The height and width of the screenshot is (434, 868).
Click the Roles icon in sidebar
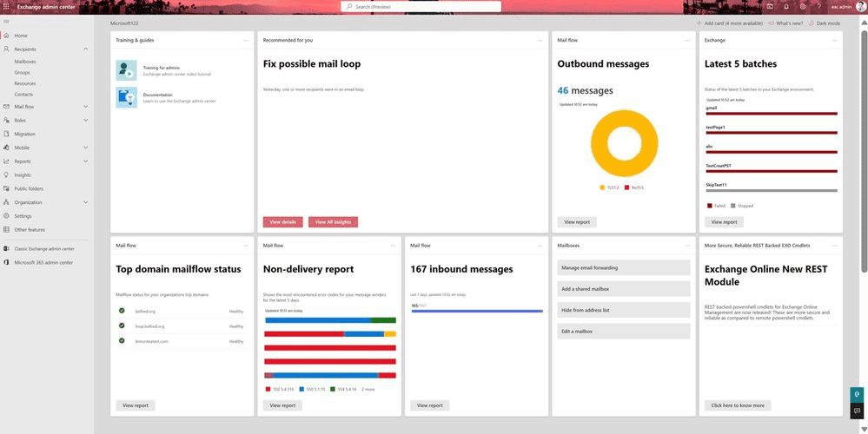tap(6, 120)
